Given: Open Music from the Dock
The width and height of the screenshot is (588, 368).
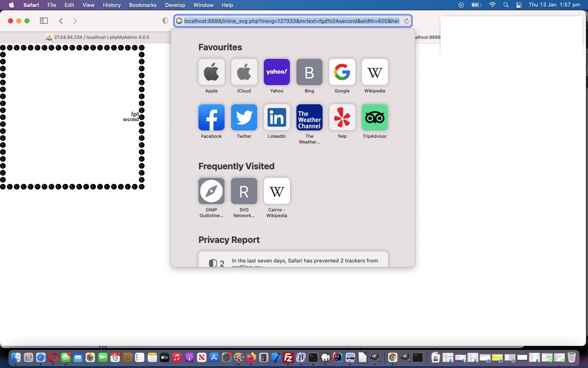Looking at the screenshot, I should pyautogui.click(x=177, y=357).
